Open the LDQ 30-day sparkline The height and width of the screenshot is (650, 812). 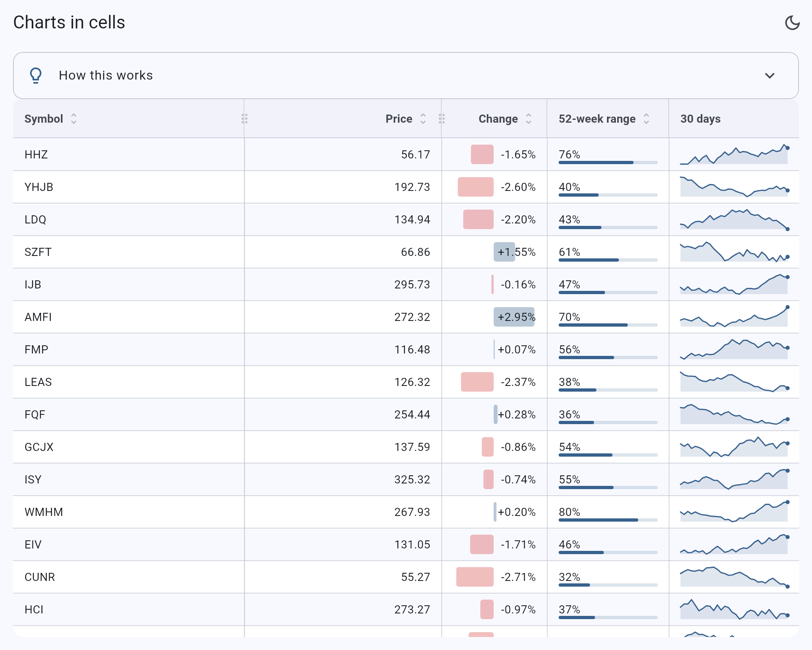734,219
